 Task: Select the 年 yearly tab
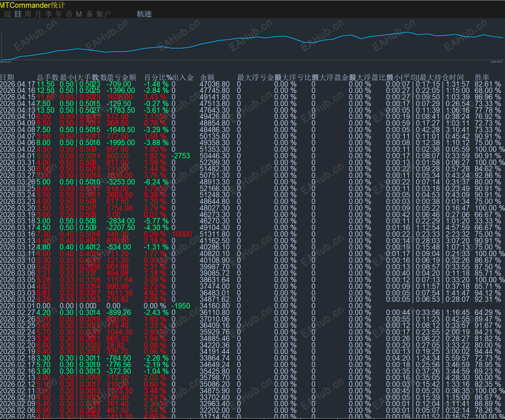(59, 14)
